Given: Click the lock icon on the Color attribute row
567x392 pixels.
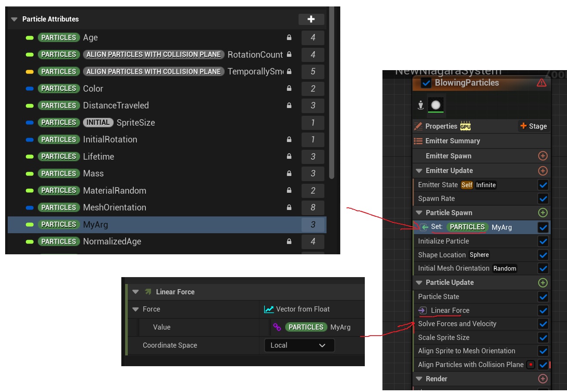Looking at the screenshot, I should (289, 88).
